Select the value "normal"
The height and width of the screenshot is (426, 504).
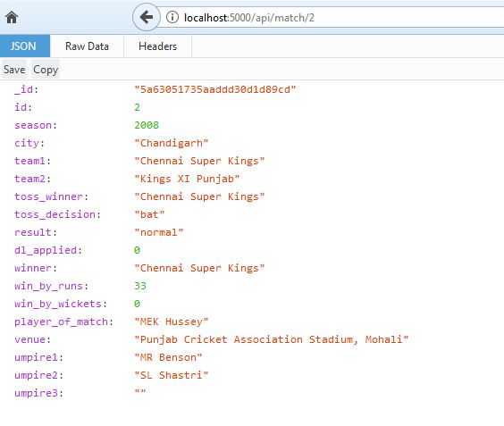(159, 232)
